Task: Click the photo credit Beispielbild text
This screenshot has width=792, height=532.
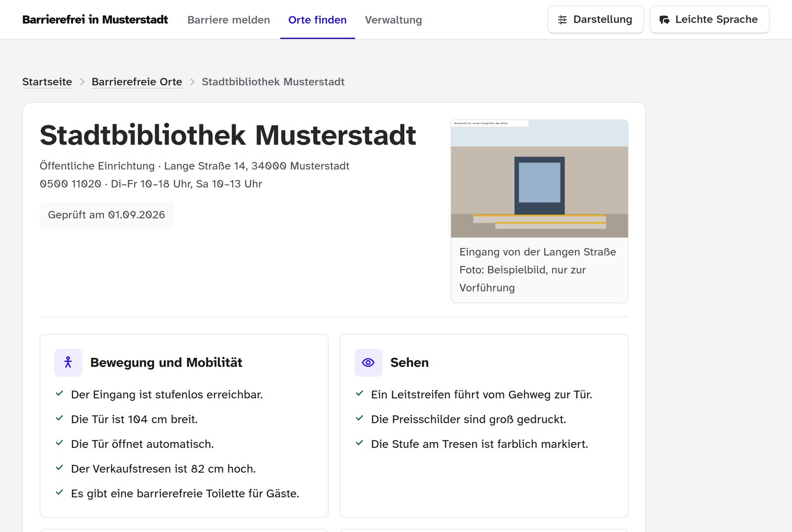Action: (x=523, y=279)
